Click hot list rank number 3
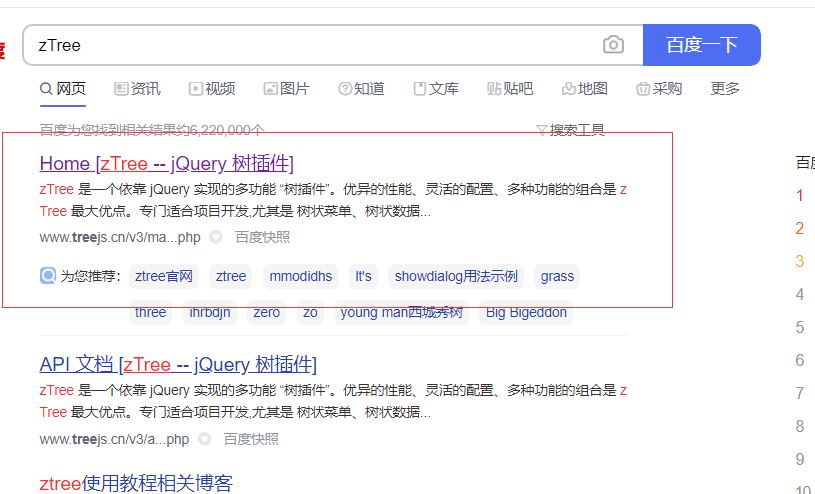Screen dimensions: 815x494 [x=800, y=262]
